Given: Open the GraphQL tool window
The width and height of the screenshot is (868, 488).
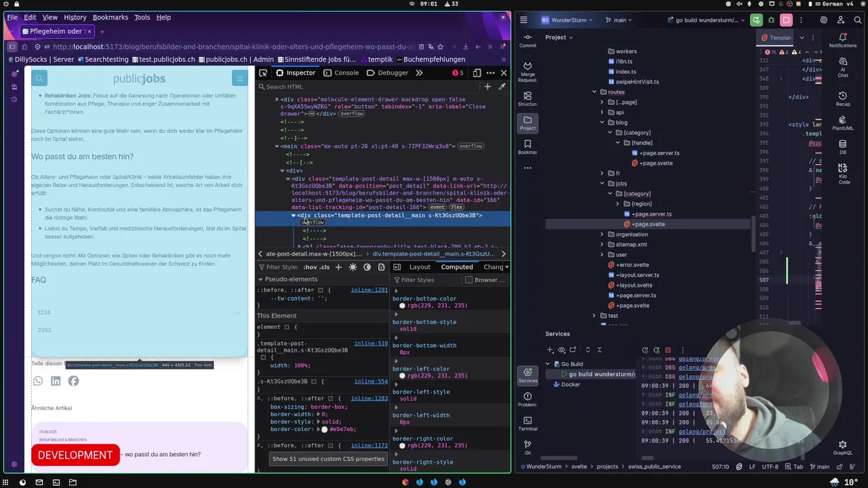Looking at the screenshot, I should click(x=843, y=448).
